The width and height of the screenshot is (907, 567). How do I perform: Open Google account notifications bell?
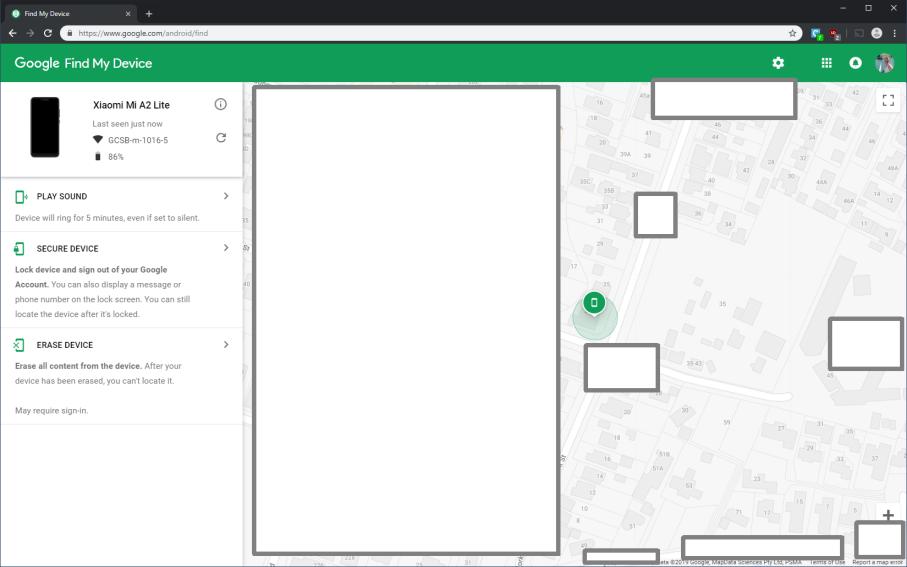click(855, 62)
